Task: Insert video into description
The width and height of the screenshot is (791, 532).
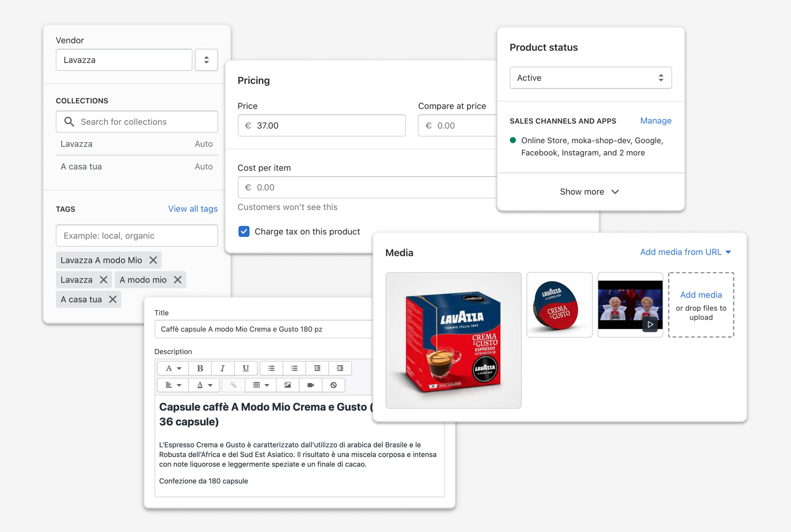Action: click(x=311, y=385)
